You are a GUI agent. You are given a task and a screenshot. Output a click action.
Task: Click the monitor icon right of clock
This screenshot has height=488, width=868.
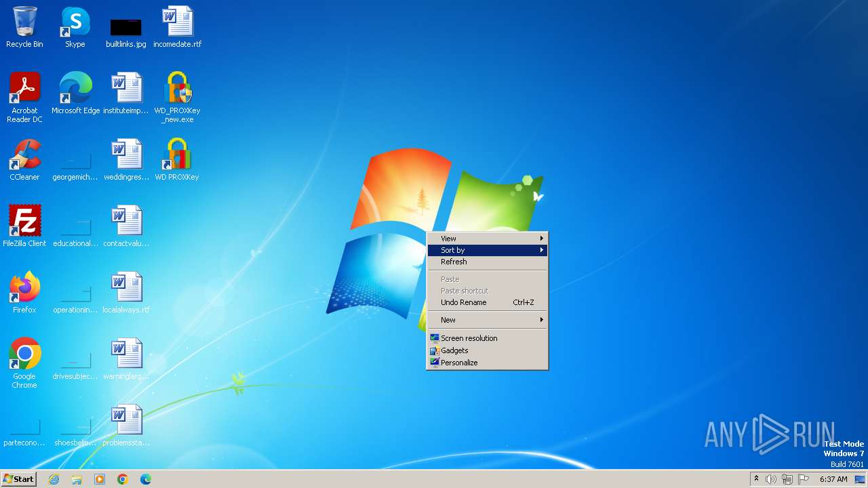click(859, 479)
